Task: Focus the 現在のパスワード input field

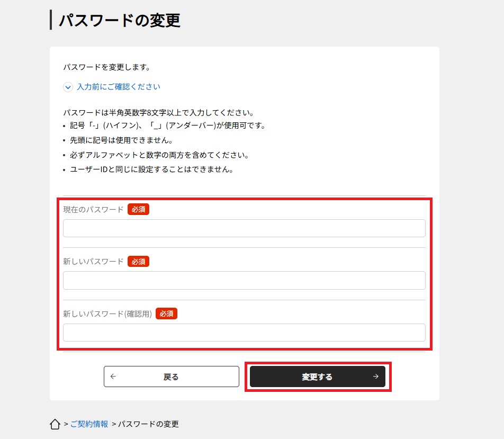Action: coord(244,228)
